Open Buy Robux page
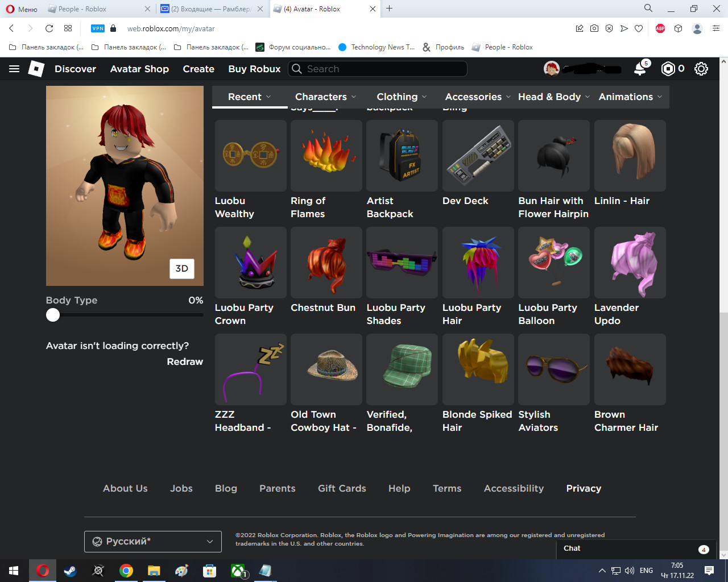Image resolution: width=728 pixels, height=582 pixels. [254, 69]
